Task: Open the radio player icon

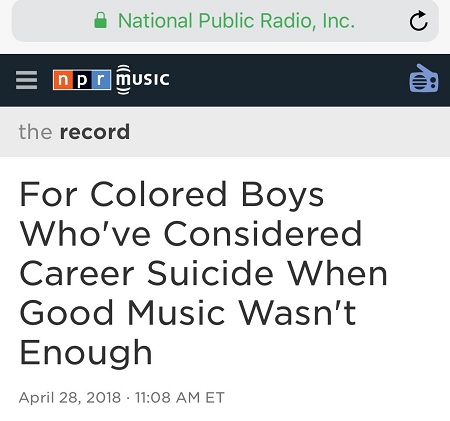Action: pyautogui.click(x=424, y=79)
